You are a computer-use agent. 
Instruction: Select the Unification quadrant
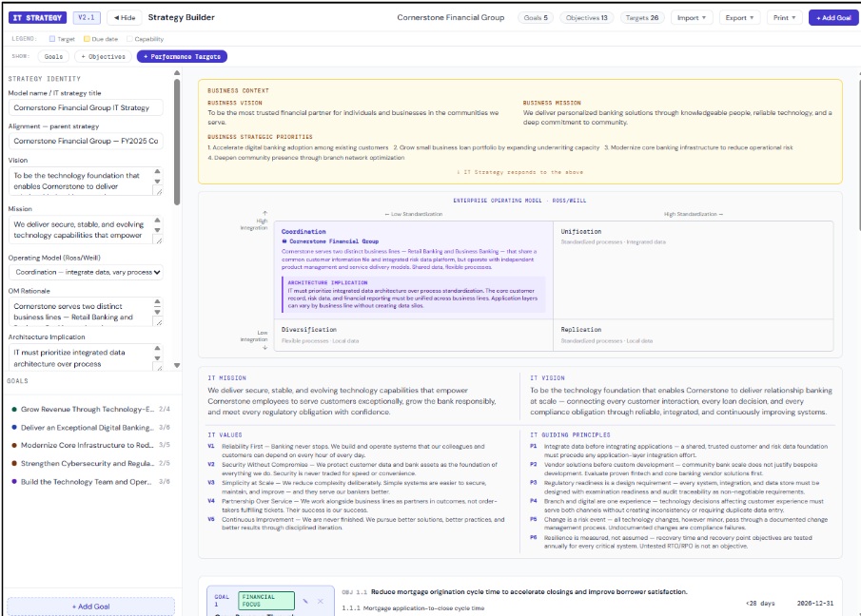[694, 270]
